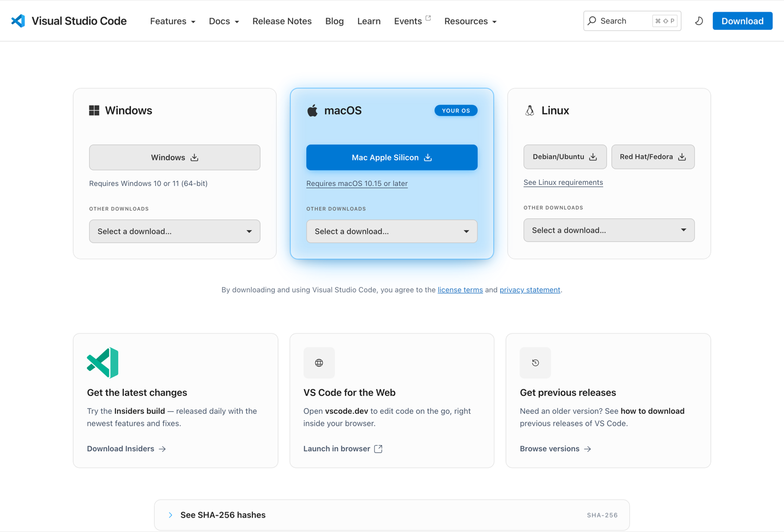The height and width of the screenshot is (532, 784).
Task: Open the Learn page
Action: [x=369, y=21]
